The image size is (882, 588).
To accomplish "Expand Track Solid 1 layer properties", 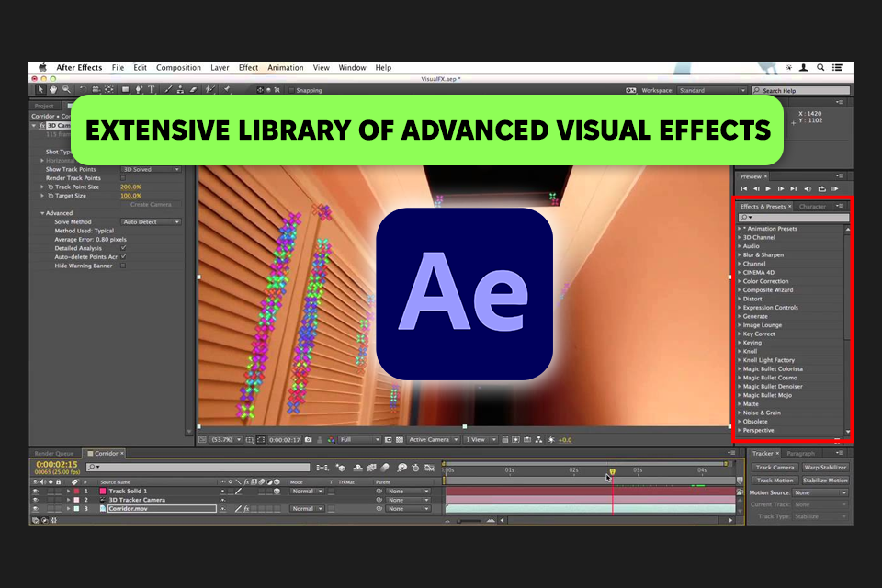I will click(x=69, y=492).
